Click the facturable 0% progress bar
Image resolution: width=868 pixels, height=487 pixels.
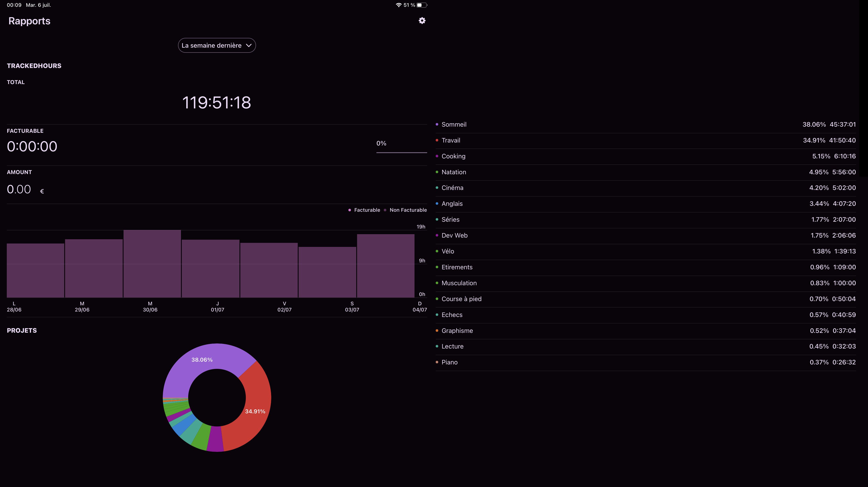pos(401,153)
